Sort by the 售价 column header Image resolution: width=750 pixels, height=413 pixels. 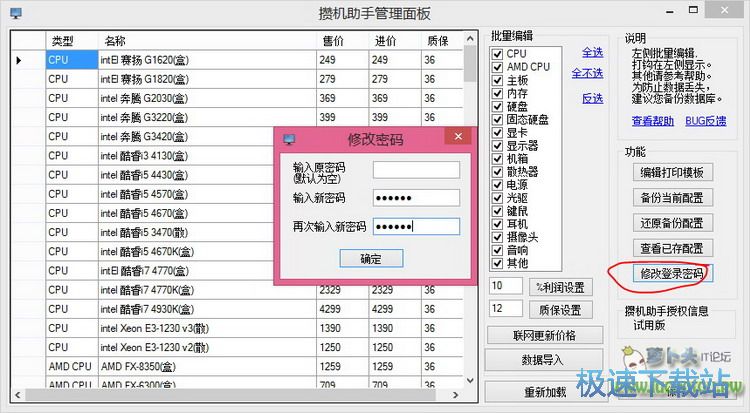click(x=342, y=41)
